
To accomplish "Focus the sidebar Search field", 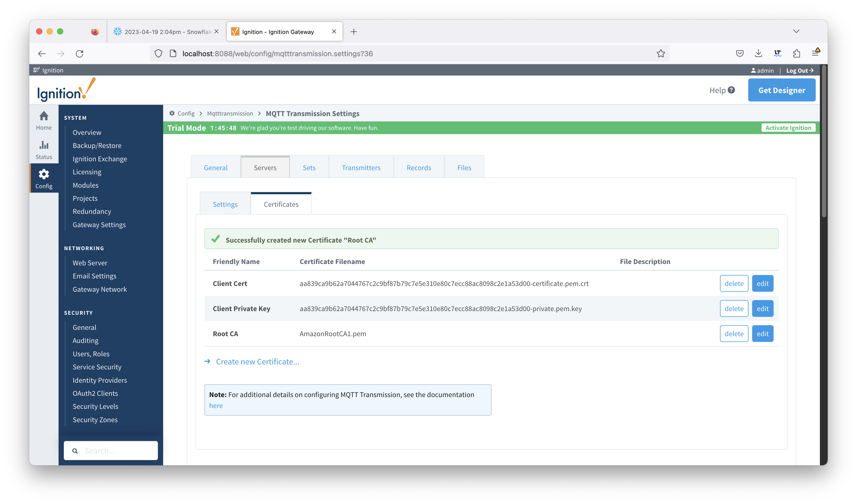I will coord(111,451).
